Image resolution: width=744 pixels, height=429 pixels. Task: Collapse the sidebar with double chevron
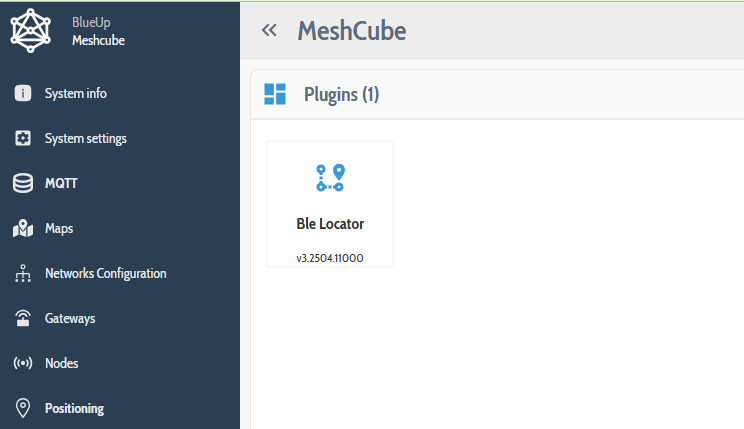(x=269, y=30)
